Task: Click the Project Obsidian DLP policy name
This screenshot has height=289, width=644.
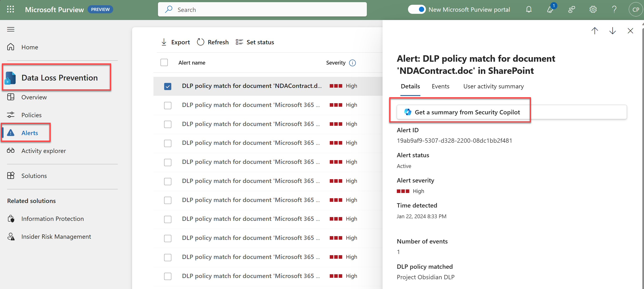Action: pos(426,277)
